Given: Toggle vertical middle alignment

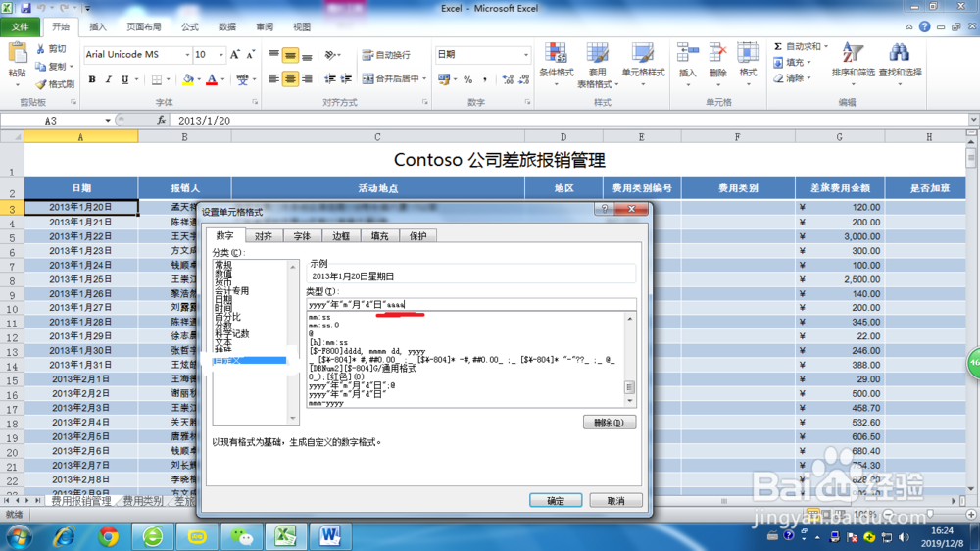Looking at the screenshot, I should pyautogui.click(x=290, y=56).
